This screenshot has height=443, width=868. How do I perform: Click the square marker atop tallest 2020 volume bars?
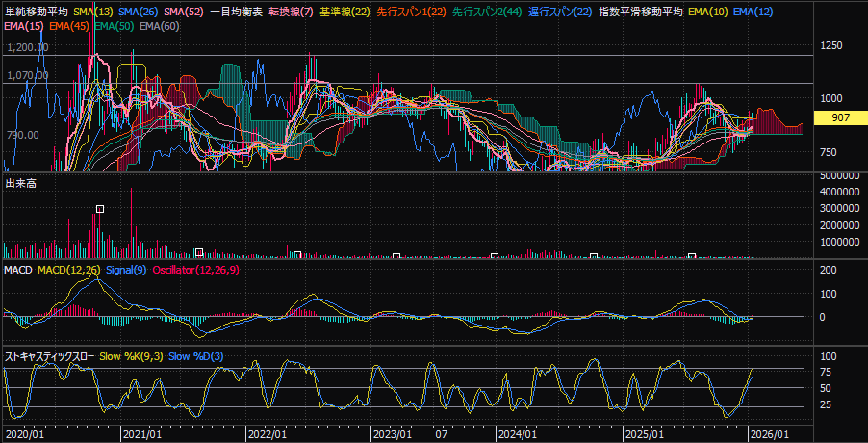[99, 209]
